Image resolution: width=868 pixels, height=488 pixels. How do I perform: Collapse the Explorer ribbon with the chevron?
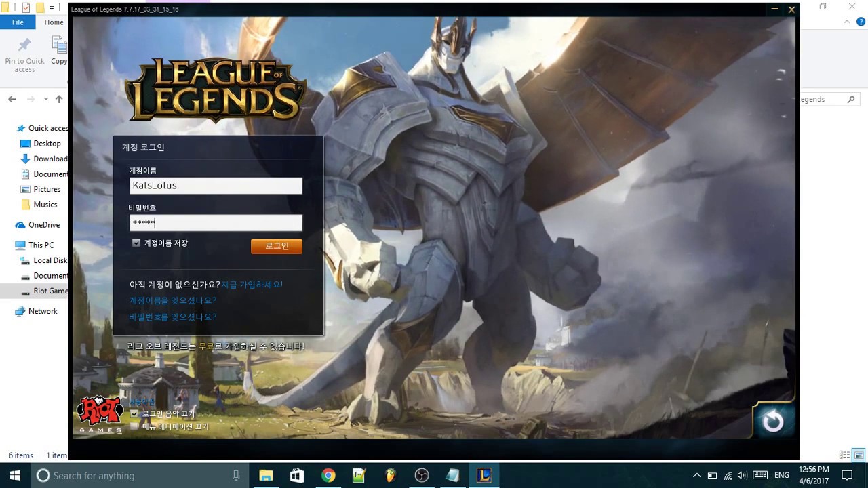click(x=847, y=22)
